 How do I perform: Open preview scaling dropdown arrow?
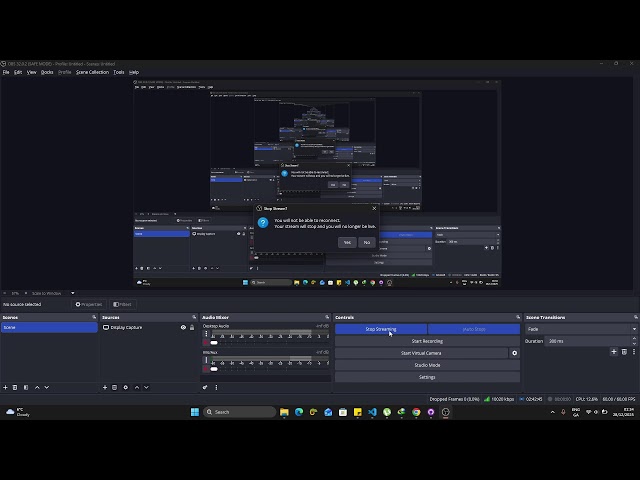point(73,293)
